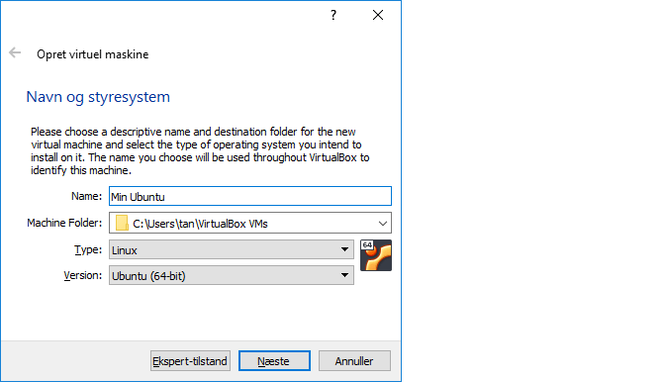Continue with the Næste button
This screenshot has height=382, width=664.
(274, 361)
